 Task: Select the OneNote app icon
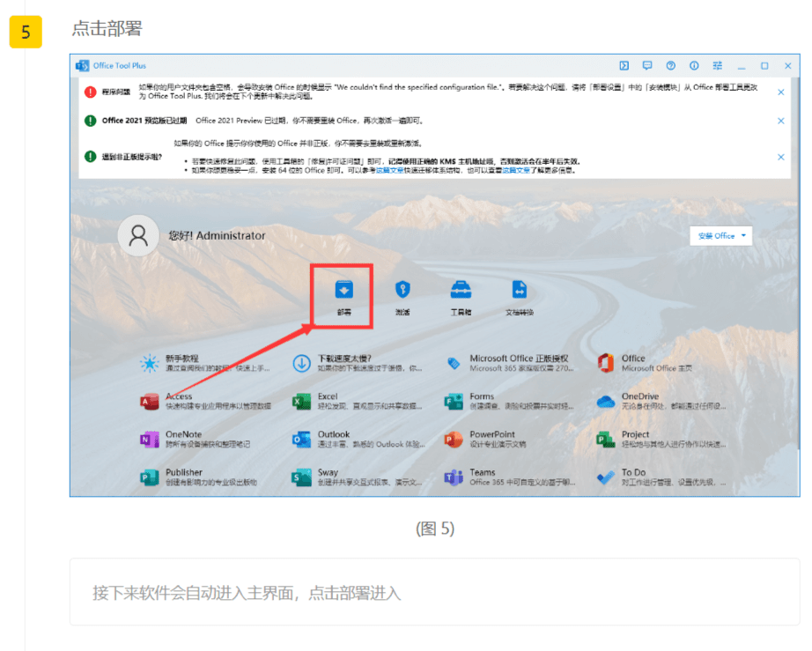click(x=150, y=440)
